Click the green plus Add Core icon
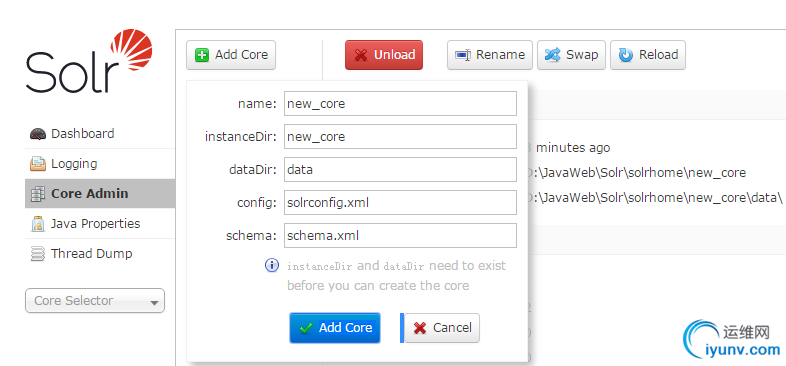786x366 pixels. point(202,55)
